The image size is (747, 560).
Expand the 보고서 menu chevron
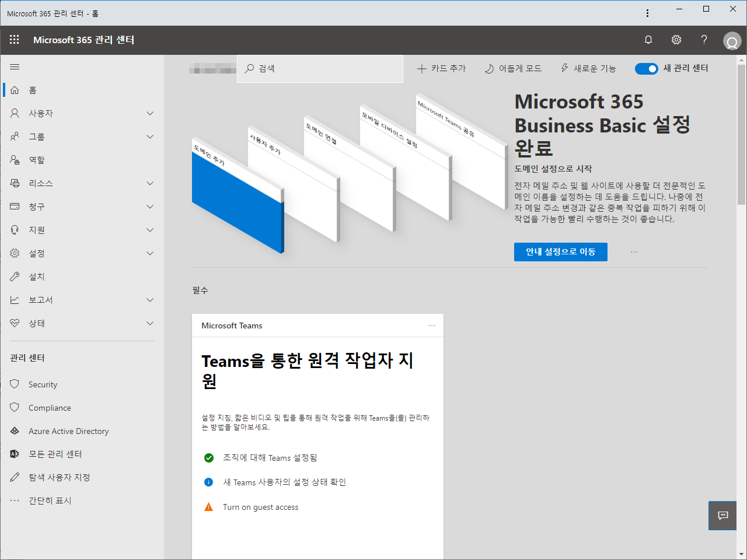point(150,300)
